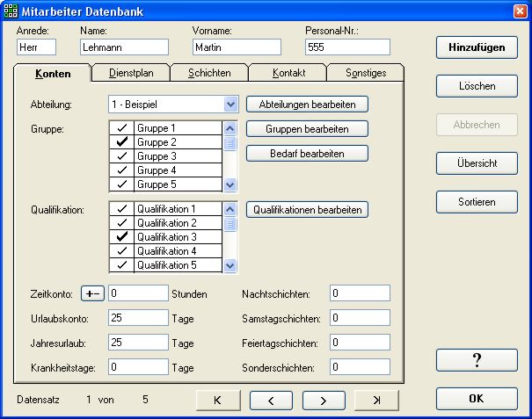Toggle the Gruppe 5 checkbox
Viewport: 532px width, 419px height.
(122, 184)
